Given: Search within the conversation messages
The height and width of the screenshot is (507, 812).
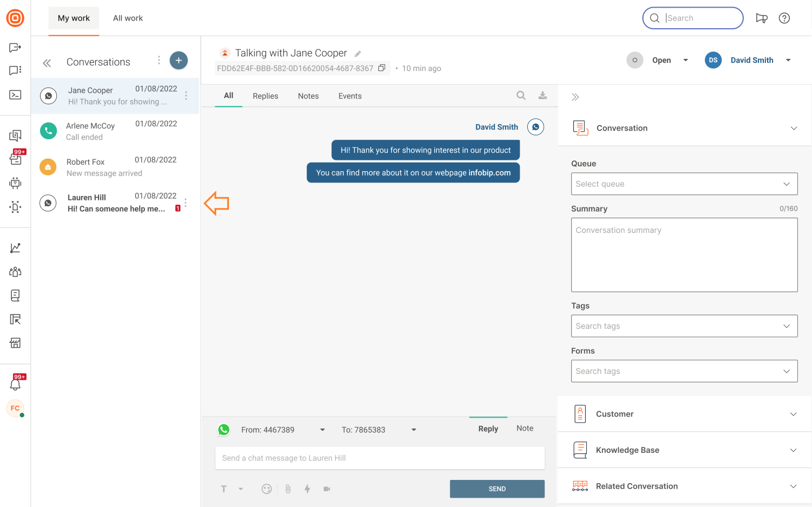Looking at the screenshot, I should coord(521,95).
